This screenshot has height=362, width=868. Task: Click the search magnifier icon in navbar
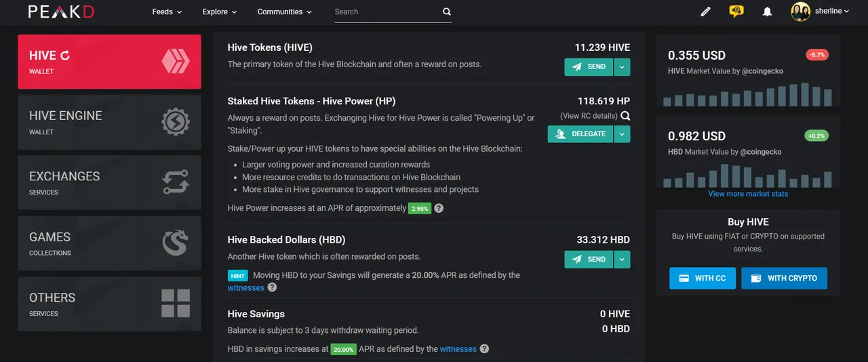click(446, 12)
